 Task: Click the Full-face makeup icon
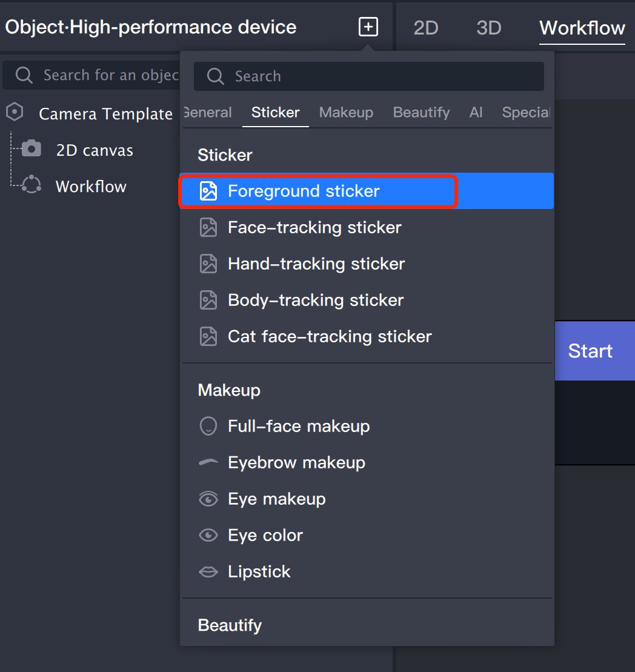tap(208, 427)
